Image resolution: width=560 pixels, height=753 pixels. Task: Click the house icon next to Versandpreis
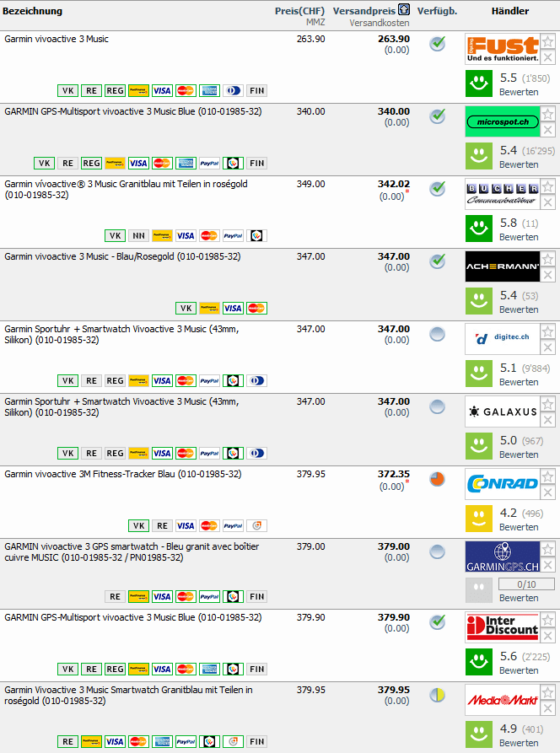click(405, 10)
